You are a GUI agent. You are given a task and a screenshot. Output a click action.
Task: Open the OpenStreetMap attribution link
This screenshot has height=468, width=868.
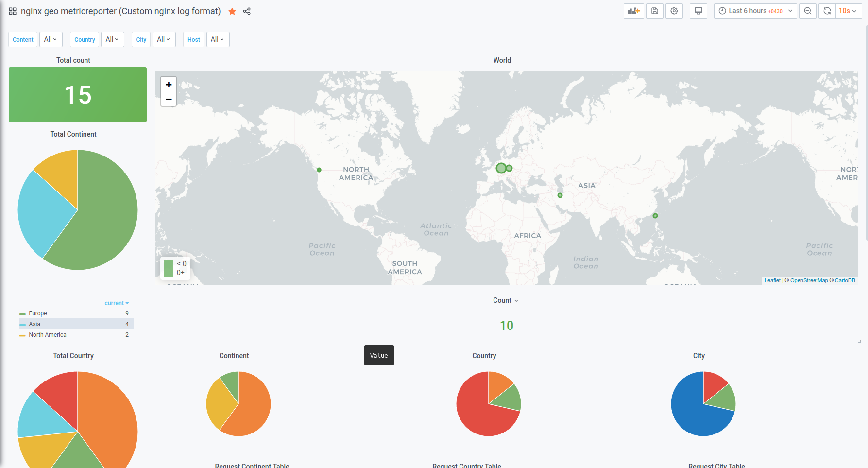point(809,280)
